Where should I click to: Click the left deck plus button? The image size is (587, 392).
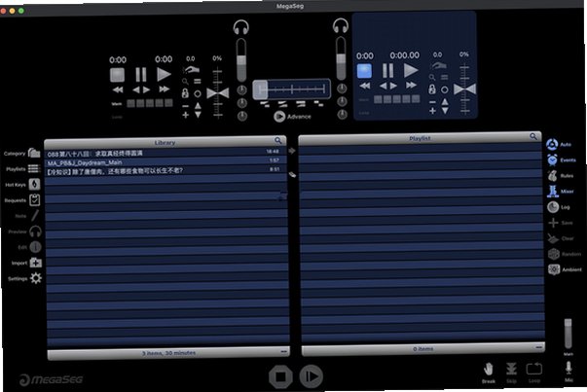click(185, 115)
